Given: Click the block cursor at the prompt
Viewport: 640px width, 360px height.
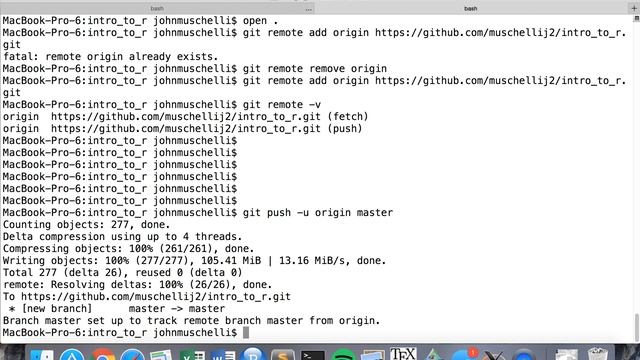Looking at the screenshot, I should (246, 333).
